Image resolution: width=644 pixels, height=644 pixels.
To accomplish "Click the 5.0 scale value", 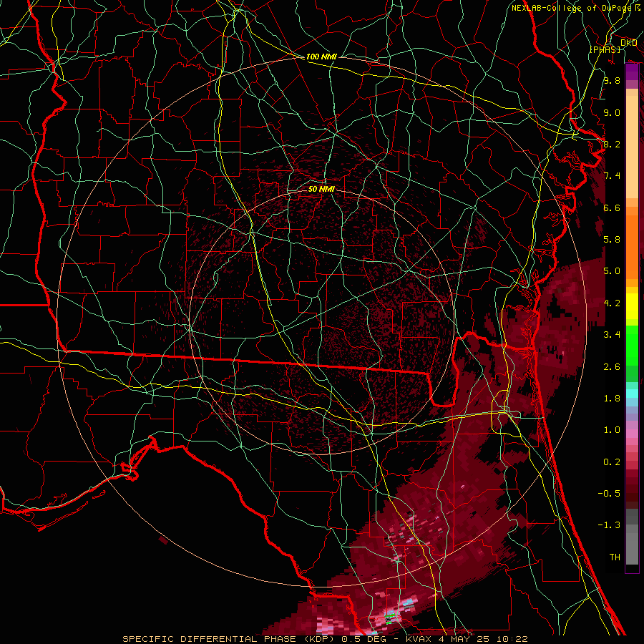I will tap(612, 271).
